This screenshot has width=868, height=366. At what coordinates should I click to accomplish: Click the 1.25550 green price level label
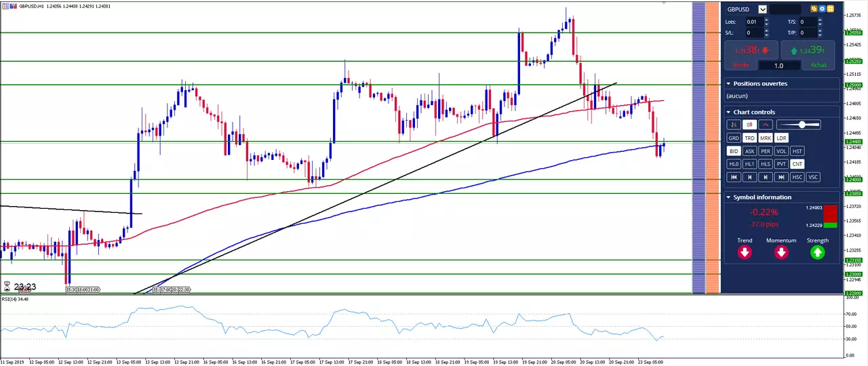tap(853, 33)
